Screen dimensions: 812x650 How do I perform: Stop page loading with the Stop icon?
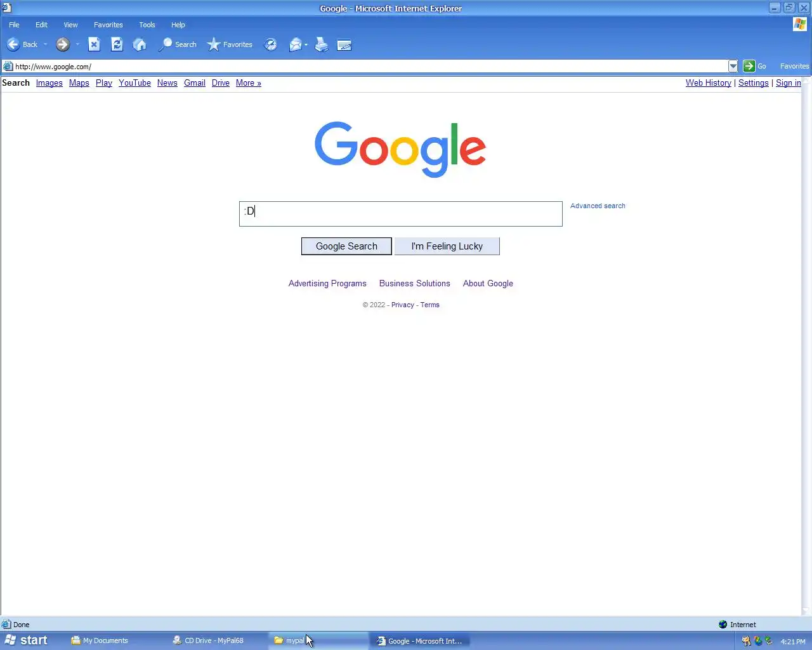tap(94, 44)
